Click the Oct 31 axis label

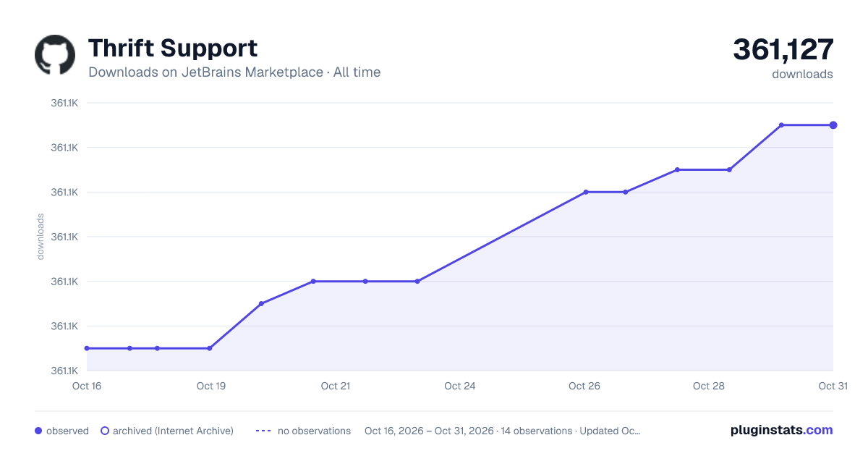(833, 386)
